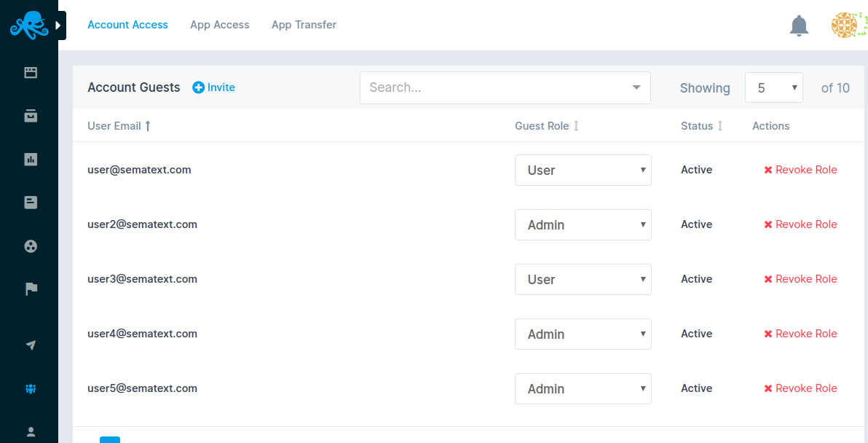The height and width of the screenshot is (443, 868).
Task: Click the user2@sematext.com email
Action: click(x=142, y=224)
